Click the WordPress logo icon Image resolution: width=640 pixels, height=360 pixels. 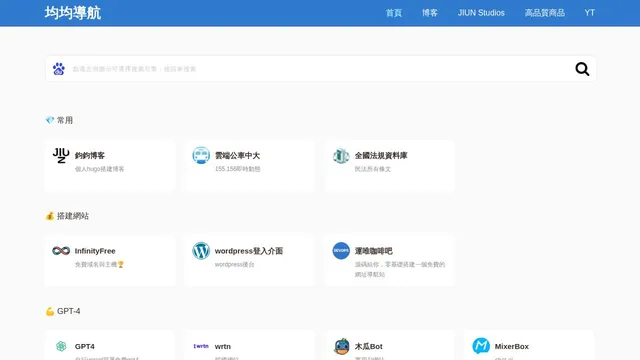coord(201,251)
